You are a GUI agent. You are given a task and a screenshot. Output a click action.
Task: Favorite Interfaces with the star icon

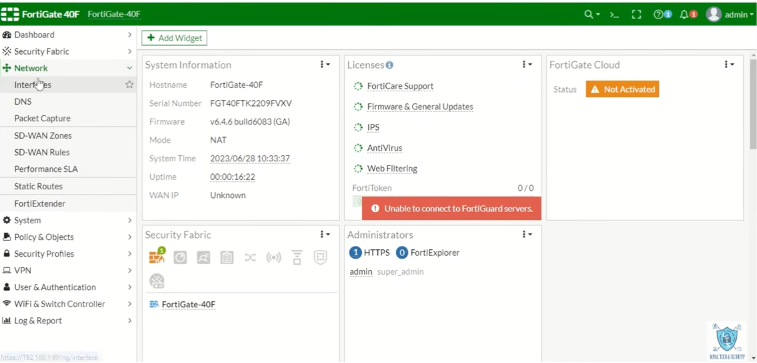[x=129, y=84]
